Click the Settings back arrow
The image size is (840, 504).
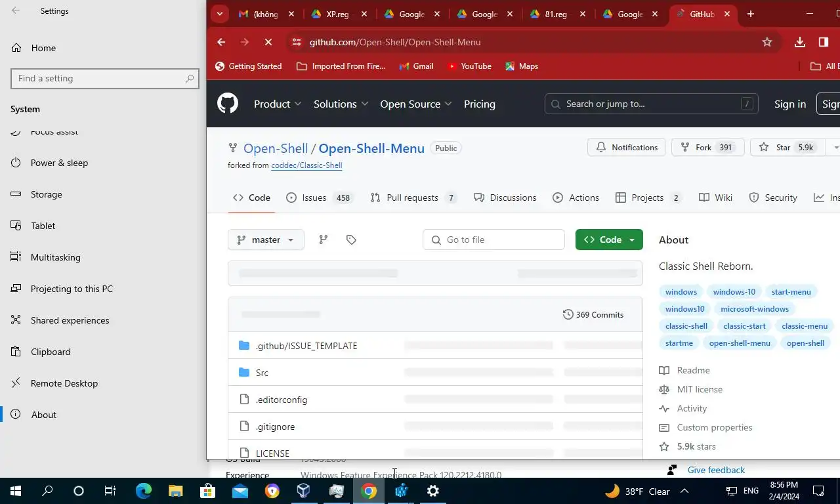(x=16, y=10)
